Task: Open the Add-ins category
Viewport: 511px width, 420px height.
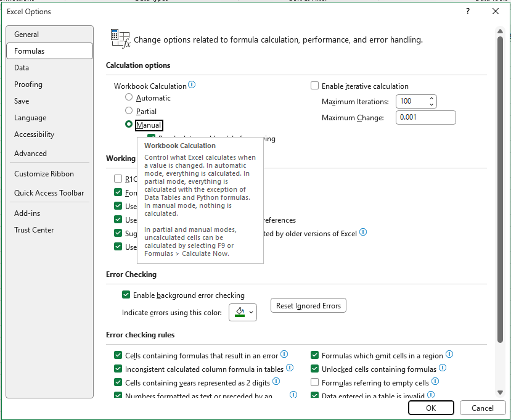Action: 49,213
